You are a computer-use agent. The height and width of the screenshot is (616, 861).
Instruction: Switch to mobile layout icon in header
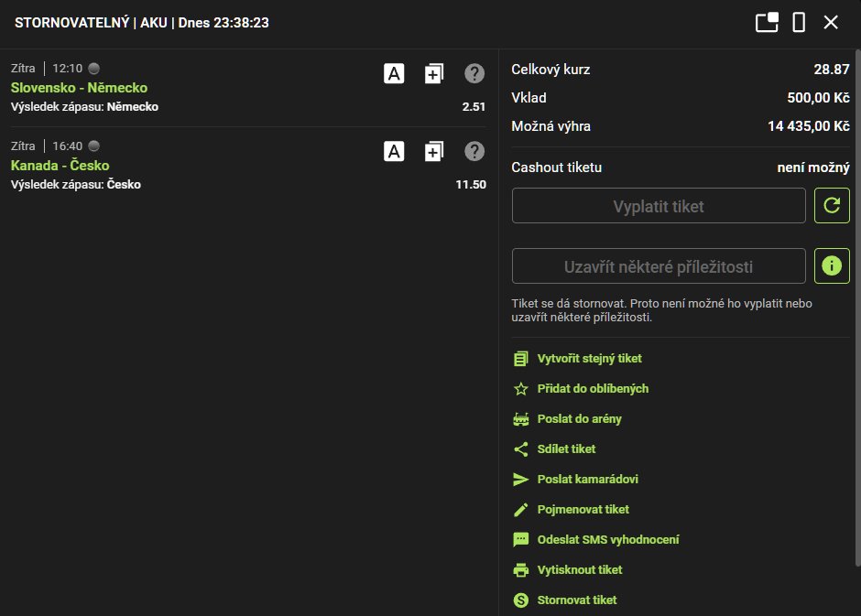799,23
